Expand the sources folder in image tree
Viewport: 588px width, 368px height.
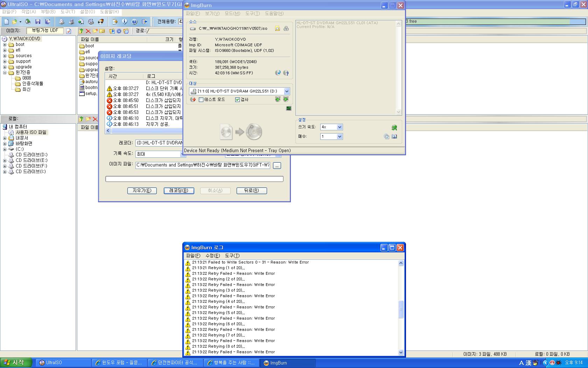coord(5,56)
